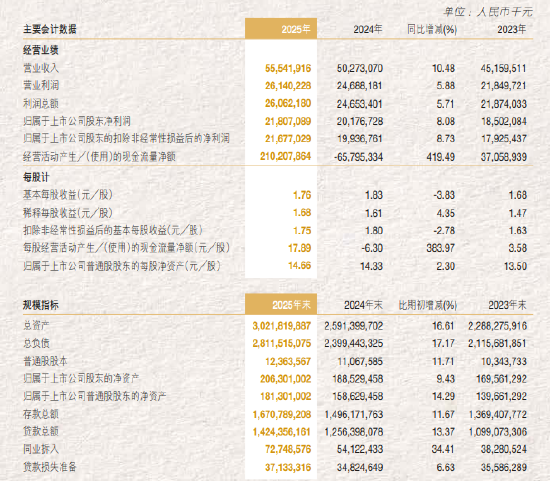Click the 每股计 section title

[x=36, y=177]
